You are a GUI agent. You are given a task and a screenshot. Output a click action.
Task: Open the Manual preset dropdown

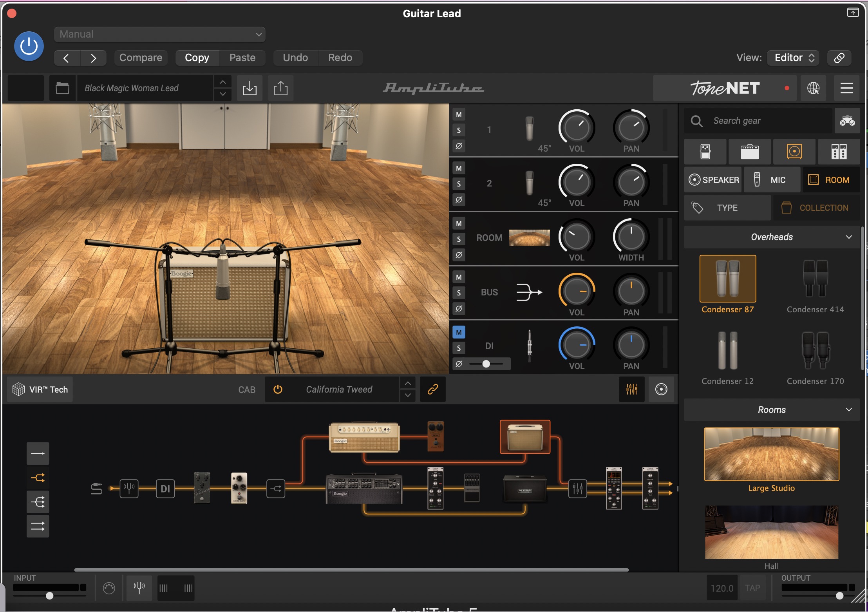coord(160,34)
